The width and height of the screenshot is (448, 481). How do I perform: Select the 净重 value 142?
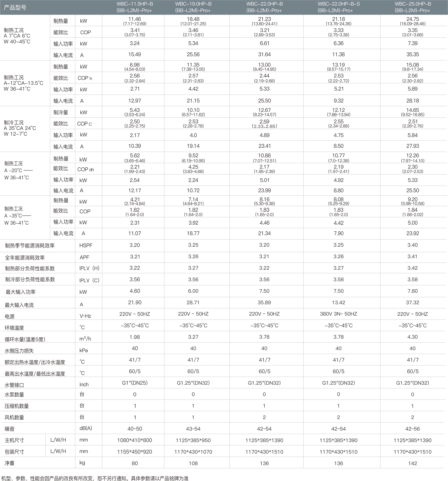[x=412, y=463]
